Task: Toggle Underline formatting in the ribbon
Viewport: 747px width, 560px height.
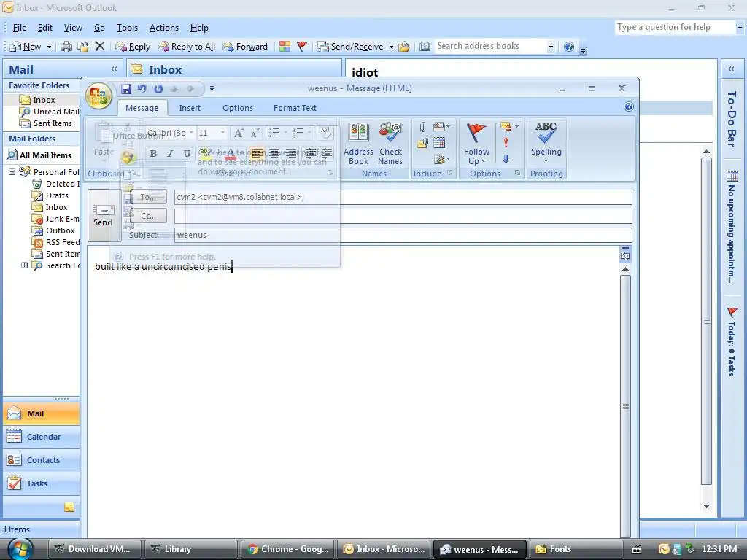Action: pyautogui.click(x=187, y=153)
